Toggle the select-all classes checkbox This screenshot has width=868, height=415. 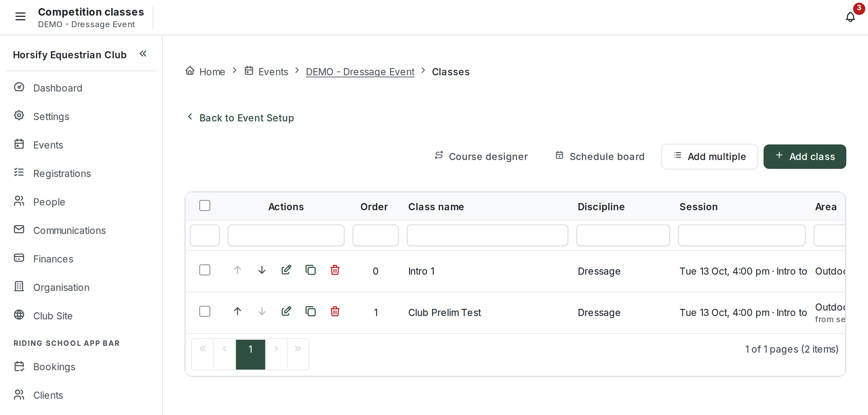205,205
